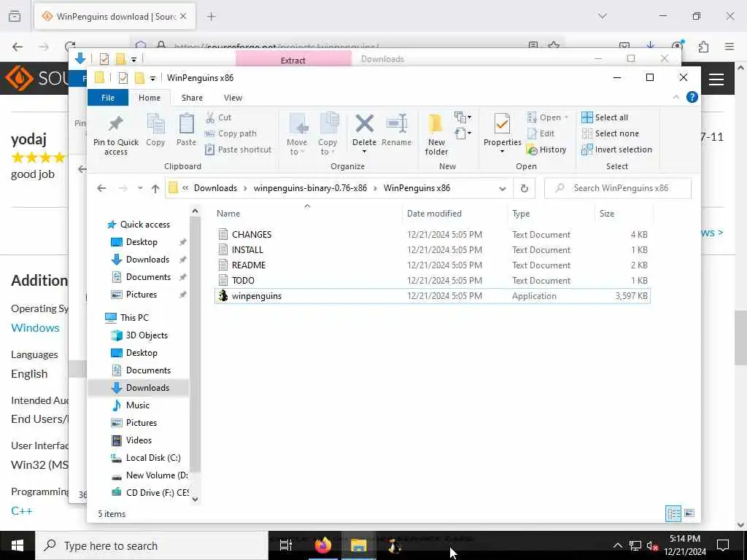Select WinPenguins download browser tab
747x560 pixels.
(115, 16)
